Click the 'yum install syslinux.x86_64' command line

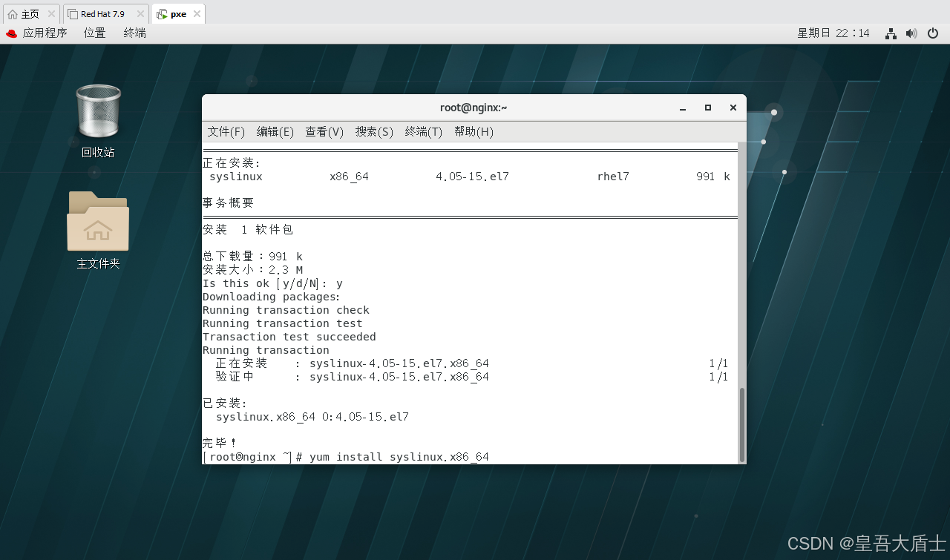399,457
